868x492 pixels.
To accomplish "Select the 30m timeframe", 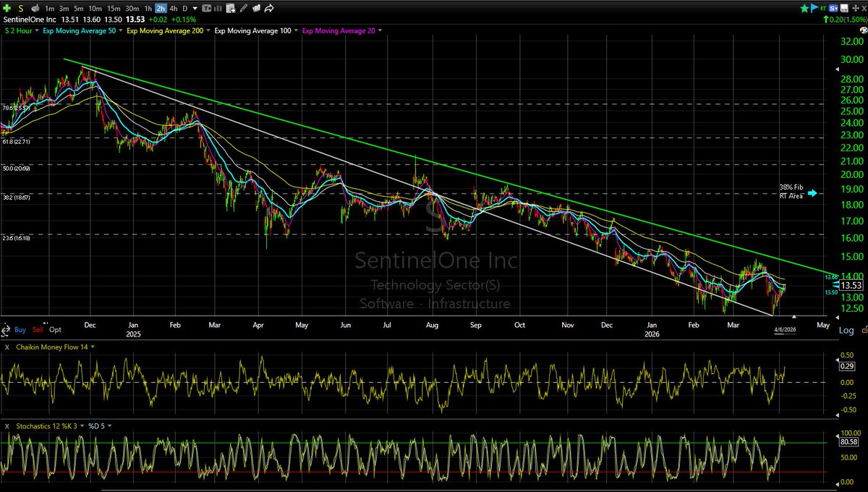I will coord(132,9).
